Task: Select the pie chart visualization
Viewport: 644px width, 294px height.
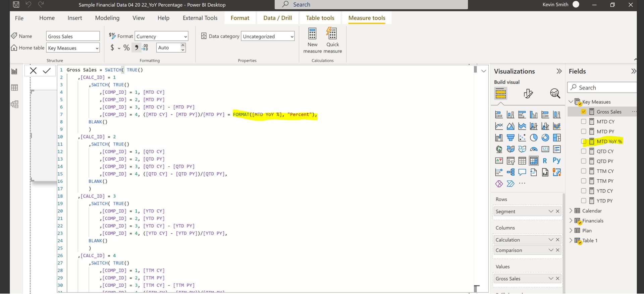Action: click(x=534, y=137)
